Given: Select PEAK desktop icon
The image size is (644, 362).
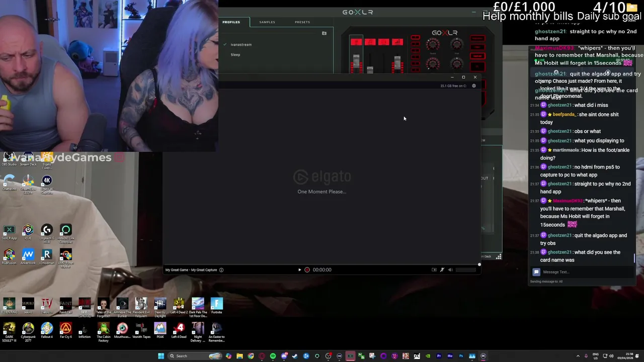Looking at the screenshot, I should coord(160,331).
